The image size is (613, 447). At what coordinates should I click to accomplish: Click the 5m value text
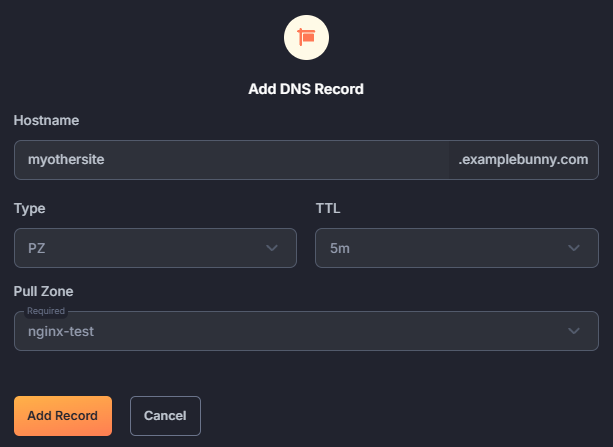[x=340, y=248]
